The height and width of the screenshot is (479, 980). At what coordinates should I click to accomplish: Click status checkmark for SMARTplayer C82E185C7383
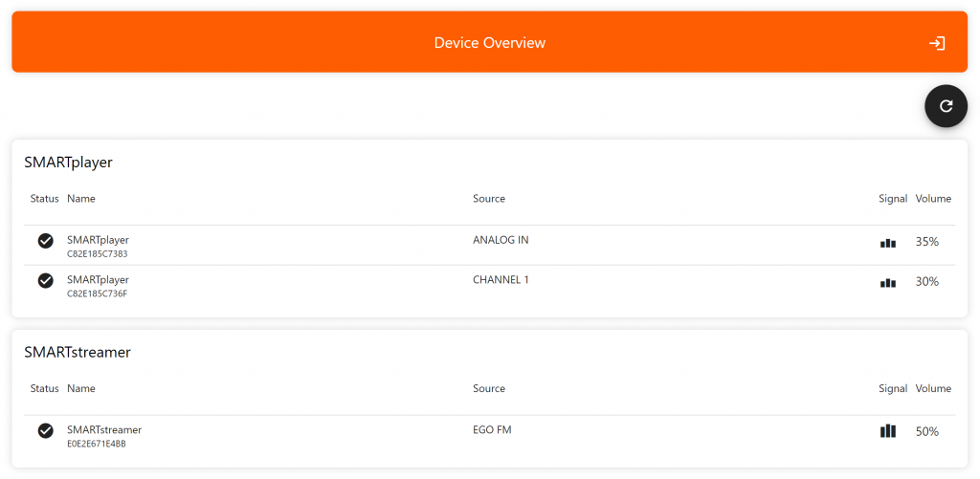[x=45, y=241]
